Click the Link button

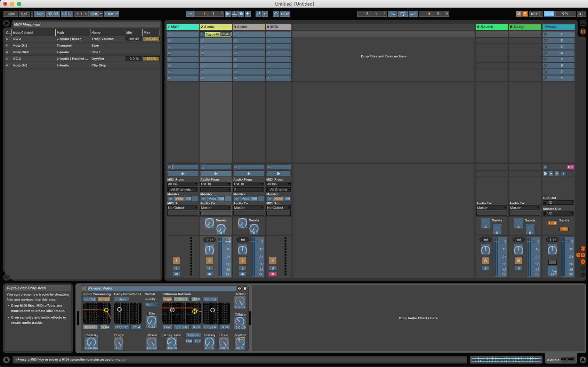click(x=11, y=14)
